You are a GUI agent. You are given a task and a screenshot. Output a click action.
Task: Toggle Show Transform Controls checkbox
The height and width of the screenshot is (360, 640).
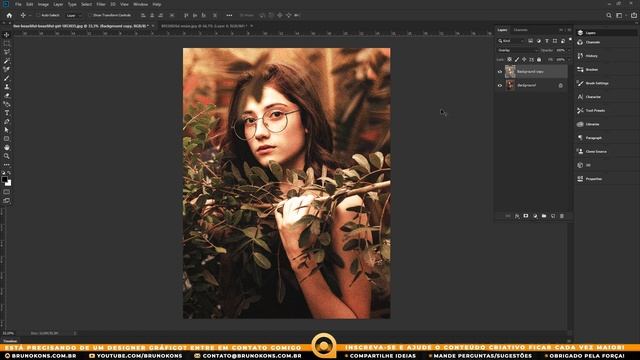[x=90, y=16]
